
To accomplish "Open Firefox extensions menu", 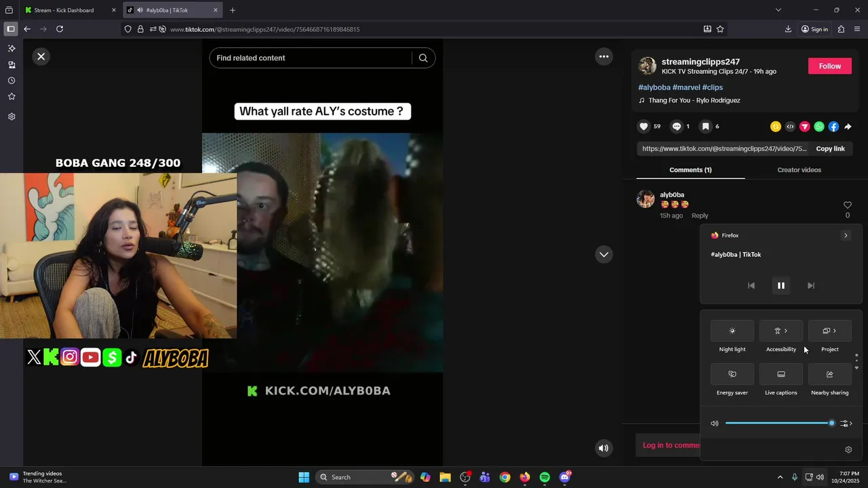I will (x=841, y=29).
